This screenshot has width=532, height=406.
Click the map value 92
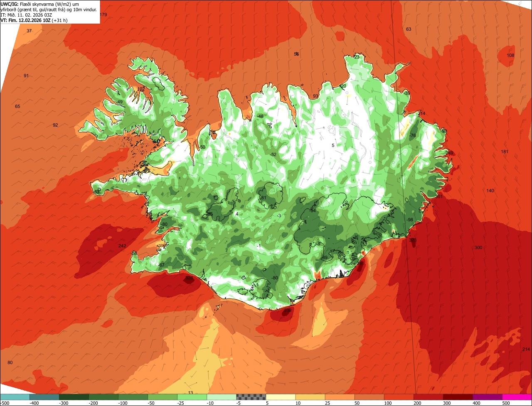[55, 125]
